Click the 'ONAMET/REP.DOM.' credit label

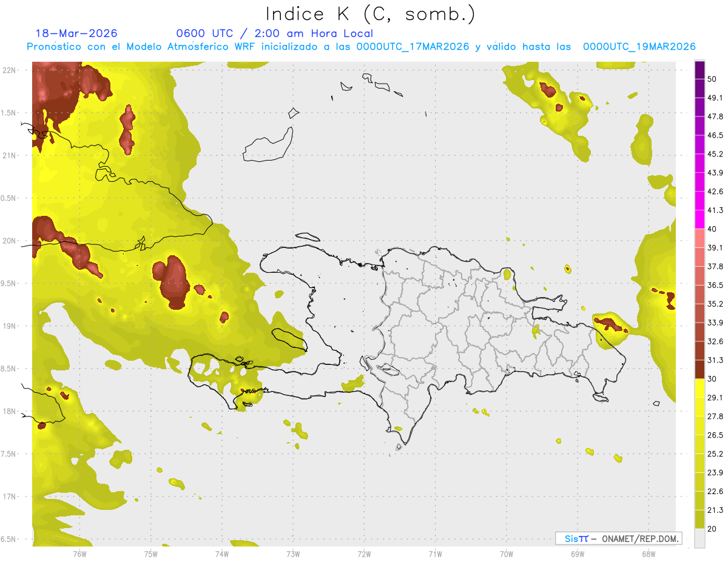pyautogui.click(x=639, y=538)
